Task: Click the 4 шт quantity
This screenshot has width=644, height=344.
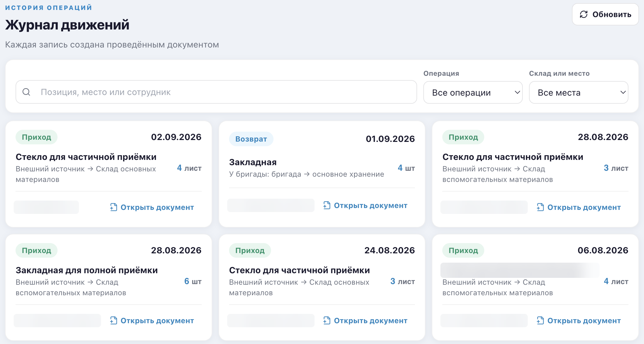Action: point(406,168)
